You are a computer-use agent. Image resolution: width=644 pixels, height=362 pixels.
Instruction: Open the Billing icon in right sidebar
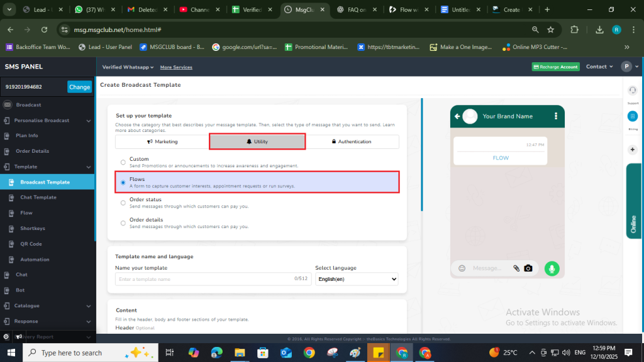pos(632,116)
